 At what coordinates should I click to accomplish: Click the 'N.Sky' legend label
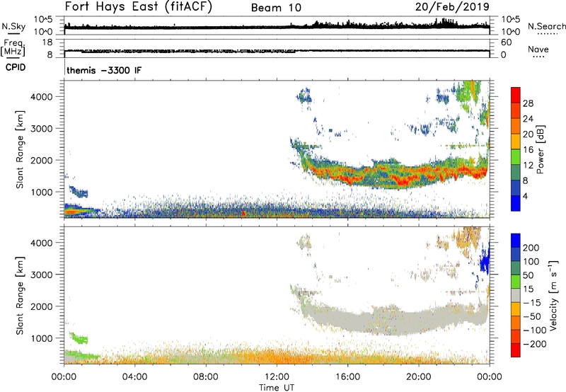pos(13,26)
